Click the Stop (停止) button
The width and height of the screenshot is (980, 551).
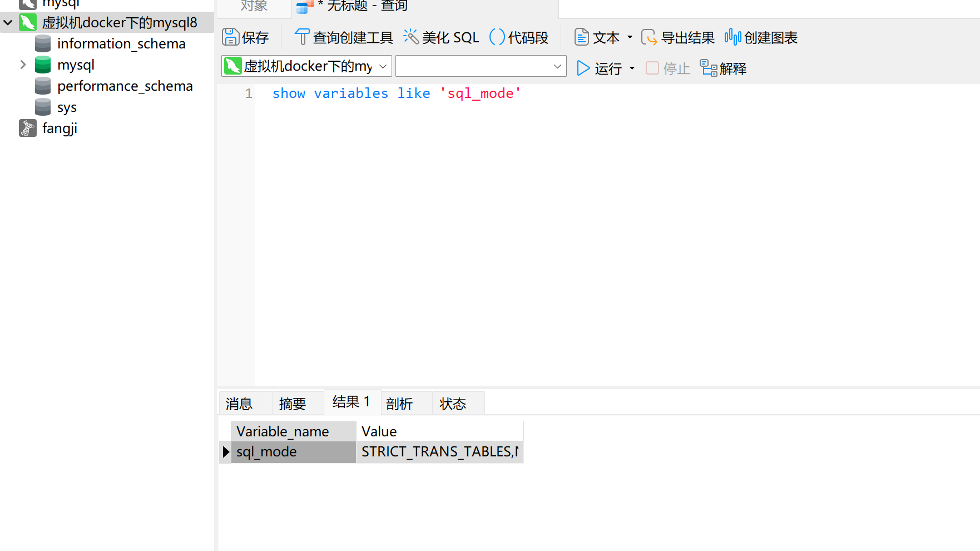(667, 68)
